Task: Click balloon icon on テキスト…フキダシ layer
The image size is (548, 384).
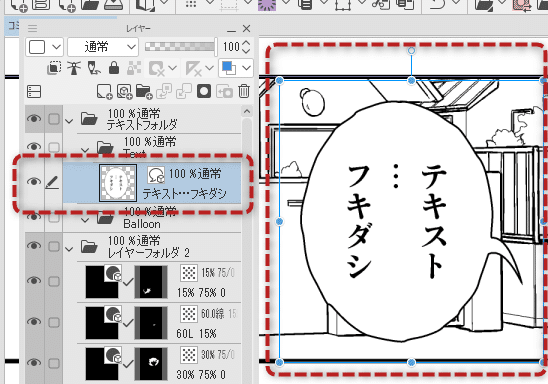Action: point(156,174)
